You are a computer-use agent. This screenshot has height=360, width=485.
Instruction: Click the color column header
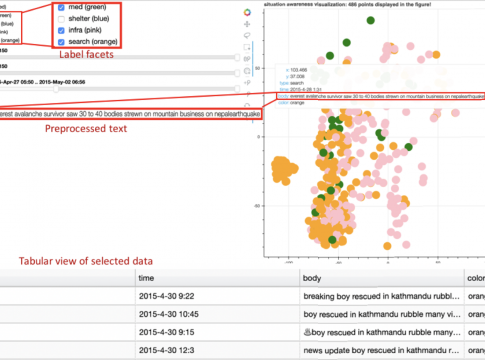[x=475, y=278]
